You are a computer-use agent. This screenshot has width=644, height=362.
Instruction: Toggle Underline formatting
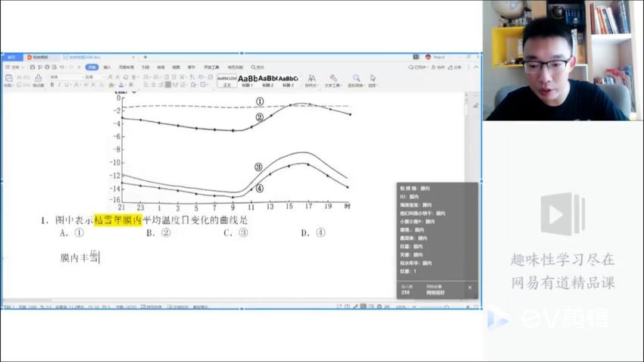67,85
